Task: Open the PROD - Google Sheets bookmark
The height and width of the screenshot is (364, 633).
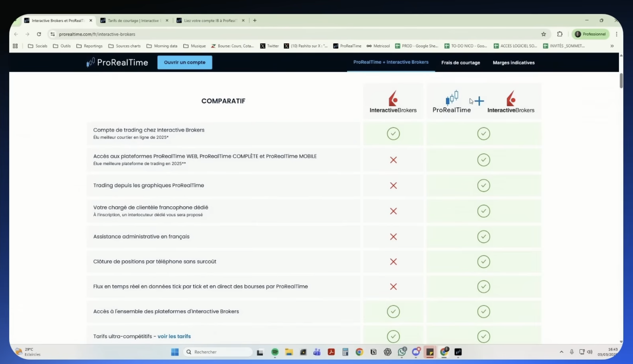Action: coord(417,46)
